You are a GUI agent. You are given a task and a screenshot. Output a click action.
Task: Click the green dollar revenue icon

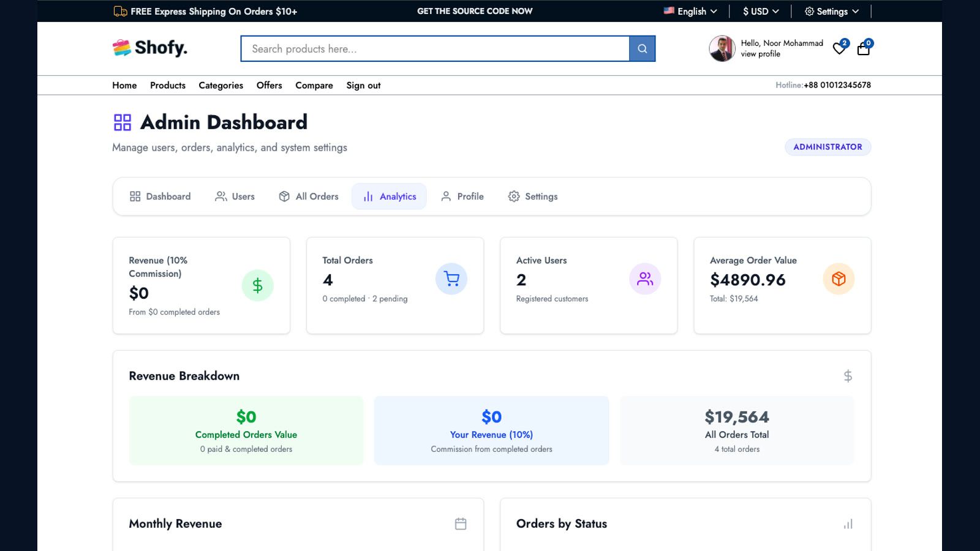coord(257,285)
